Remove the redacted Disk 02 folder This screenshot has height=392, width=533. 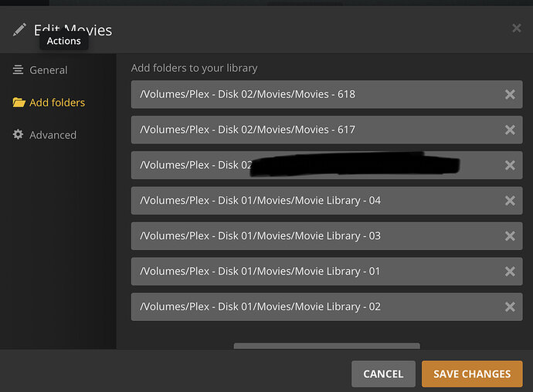pos(510,165)
